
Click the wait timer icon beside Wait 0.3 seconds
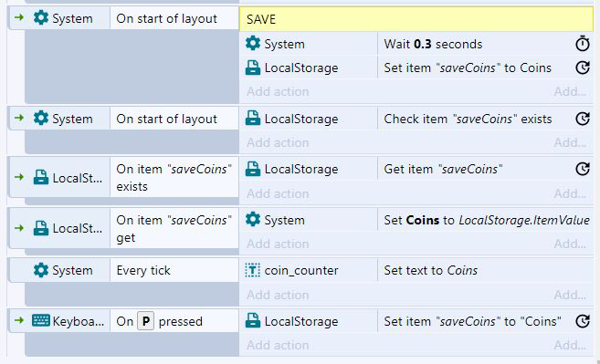click(583, 44)
